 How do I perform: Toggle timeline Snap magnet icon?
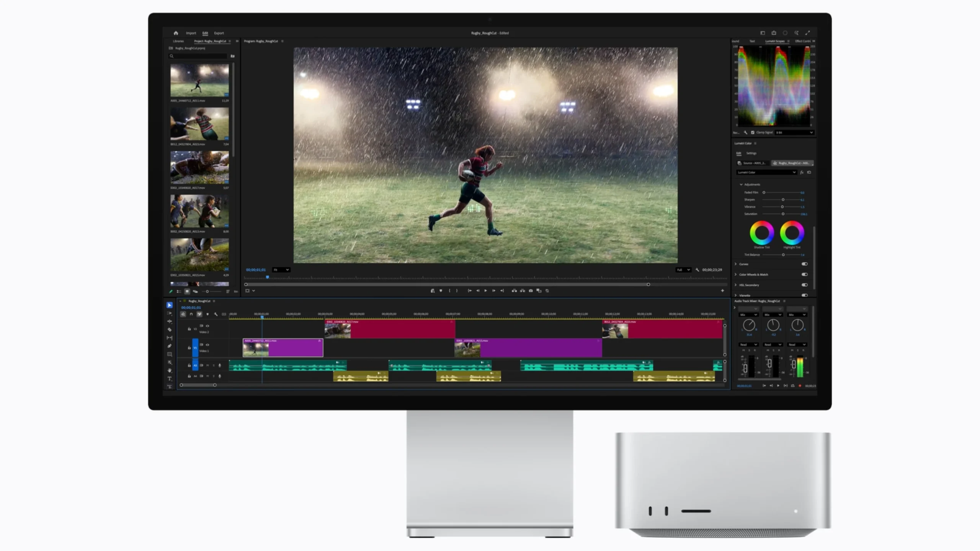click(x=191, y=314)
